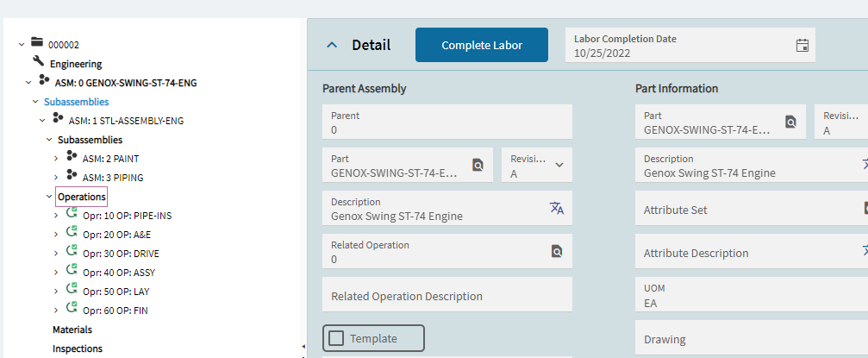Click the assembly icon for ASM: 2 PAINT
Viewport: 868px width, 358px height.
[x=72, y=158]
